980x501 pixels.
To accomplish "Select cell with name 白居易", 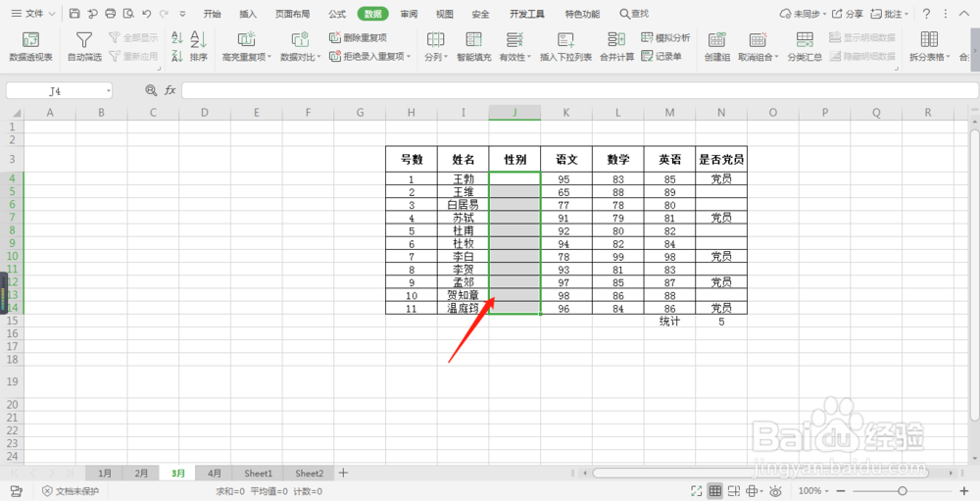I will pyautogui.click(x=464, y=205).
